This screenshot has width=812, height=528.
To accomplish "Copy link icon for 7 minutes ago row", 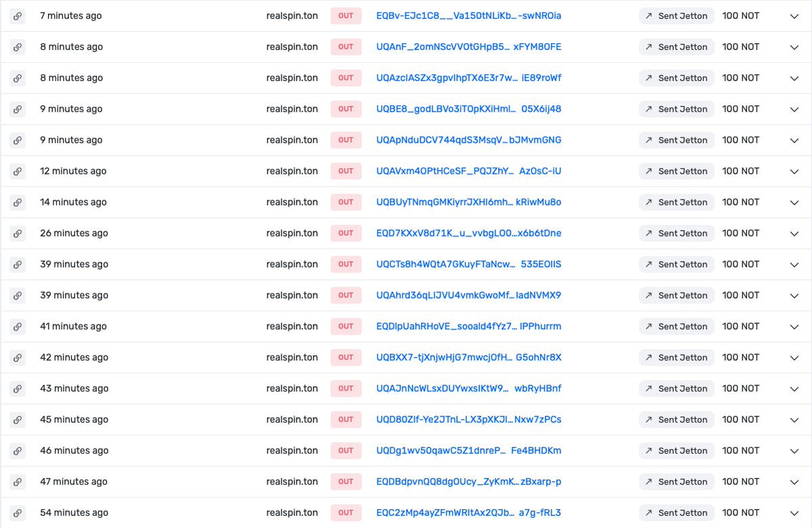I will 18,16.
